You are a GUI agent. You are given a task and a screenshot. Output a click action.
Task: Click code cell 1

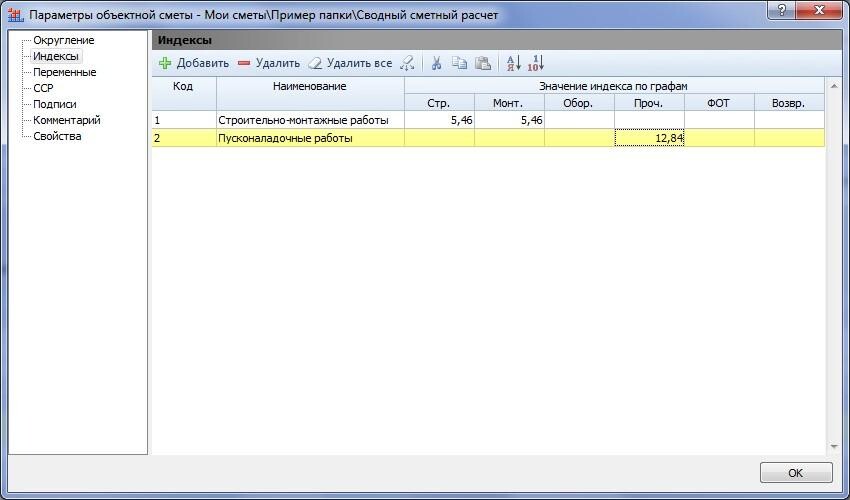click(183, 120)
